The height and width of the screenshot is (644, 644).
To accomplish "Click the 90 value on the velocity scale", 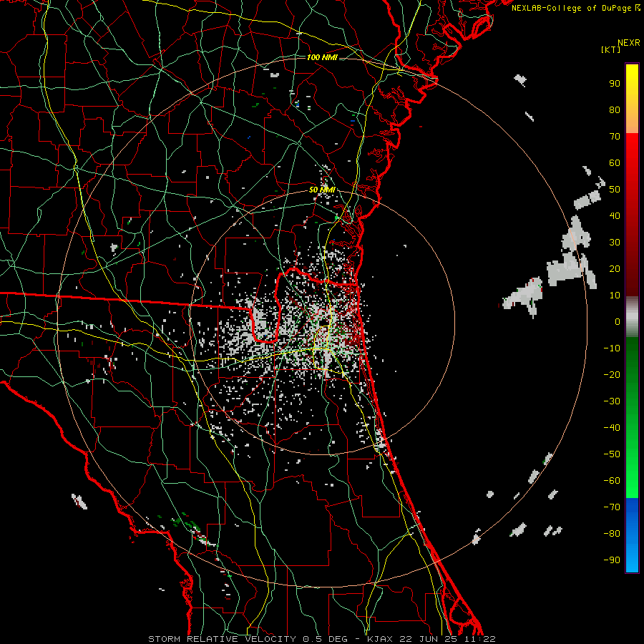I will [x=615, y=84].
